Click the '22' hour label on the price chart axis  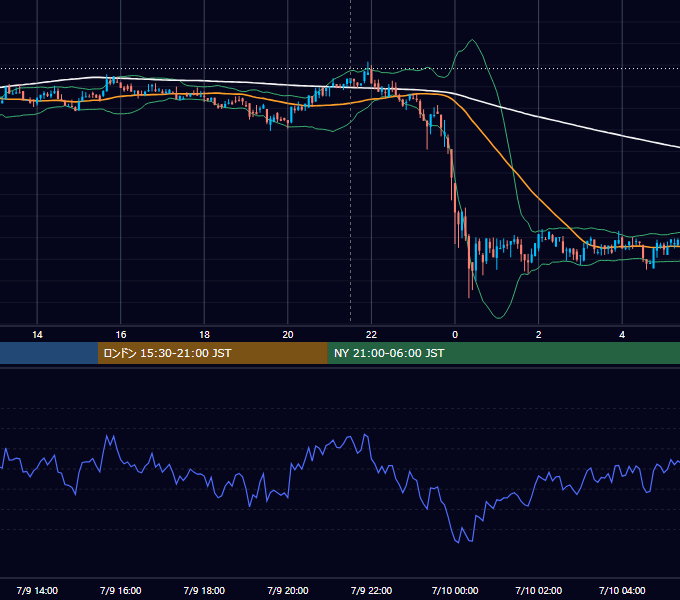[x=371, y=335]
